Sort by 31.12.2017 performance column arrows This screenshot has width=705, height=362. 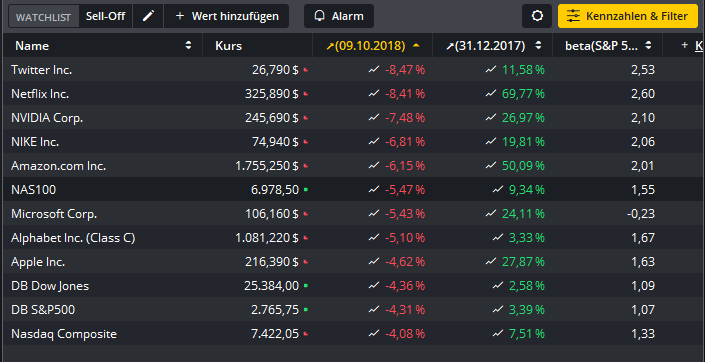click(x=538, y=45)
